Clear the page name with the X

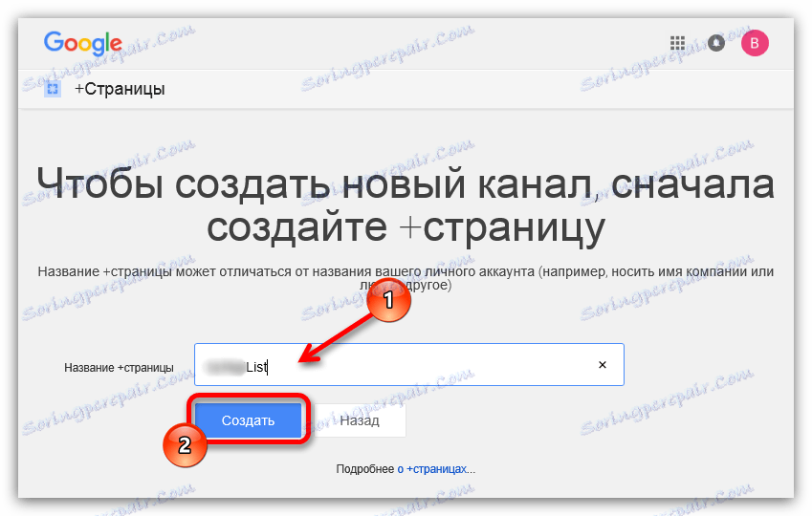(603, 365)
